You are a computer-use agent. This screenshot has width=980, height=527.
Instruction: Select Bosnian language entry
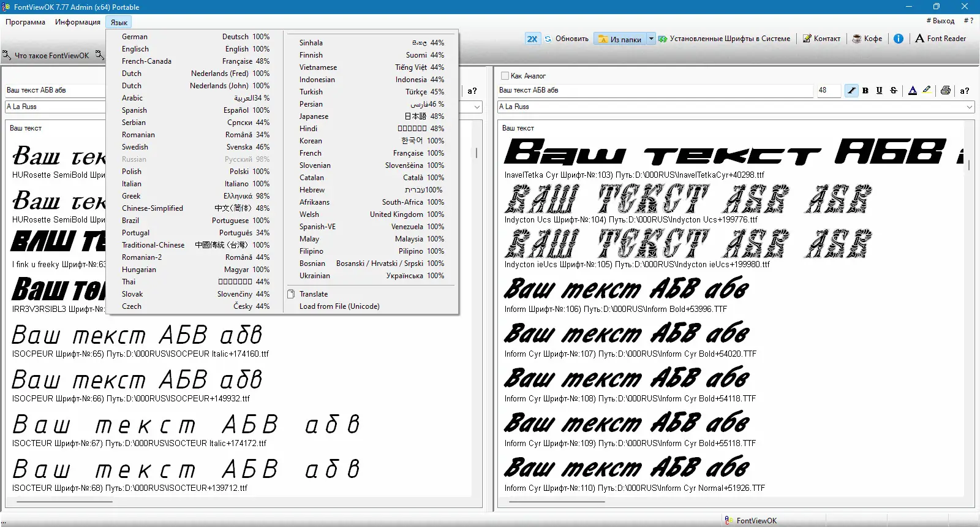click(371, 263)
